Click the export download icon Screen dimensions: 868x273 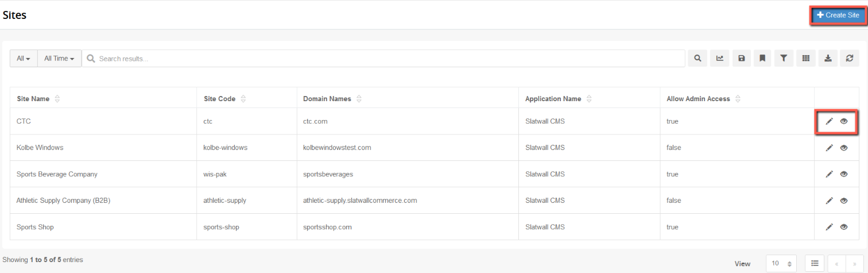pyautogui.click(x=827, y=59)
